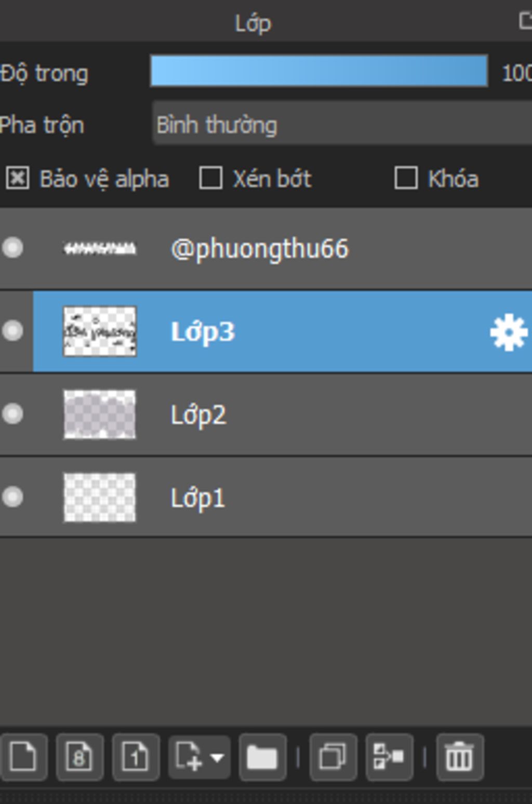The image size is (532, 804).
Task: Click the Lớp2 layer thumbnail
Action: 100,414
